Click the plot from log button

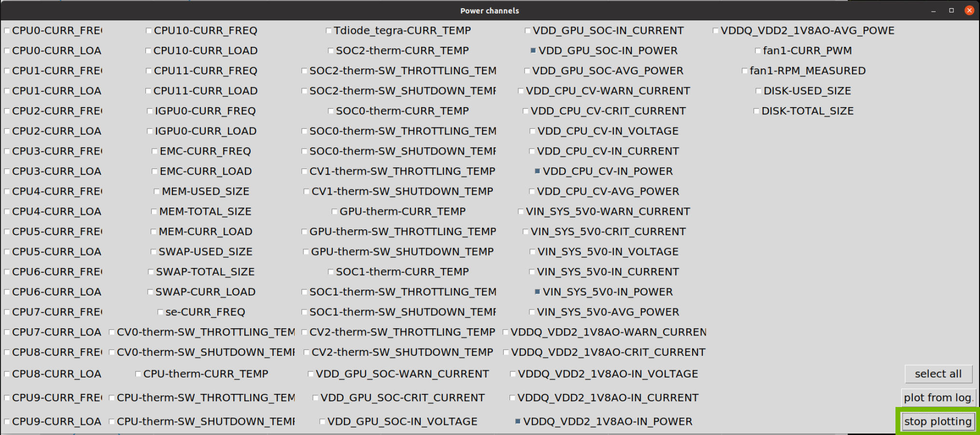pos(937,398)
